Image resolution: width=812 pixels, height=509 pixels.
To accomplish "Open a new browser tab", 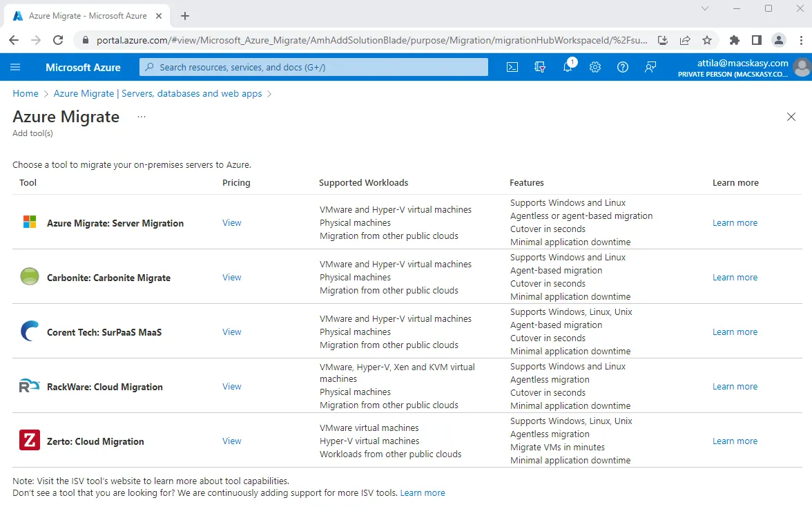I will pos(185,16).
